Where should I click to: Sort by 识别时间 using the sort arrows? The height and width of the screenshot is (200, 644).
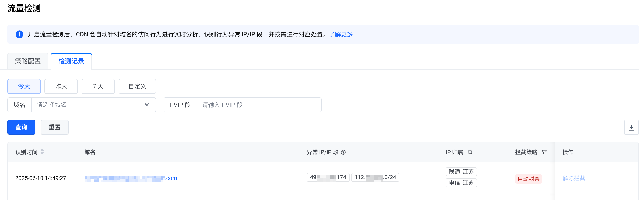(42, 152)
